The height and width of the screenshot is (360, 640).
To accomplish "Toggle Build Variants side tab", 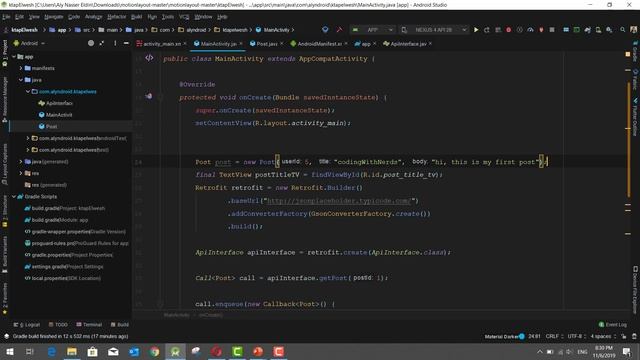I will [5, 254].
